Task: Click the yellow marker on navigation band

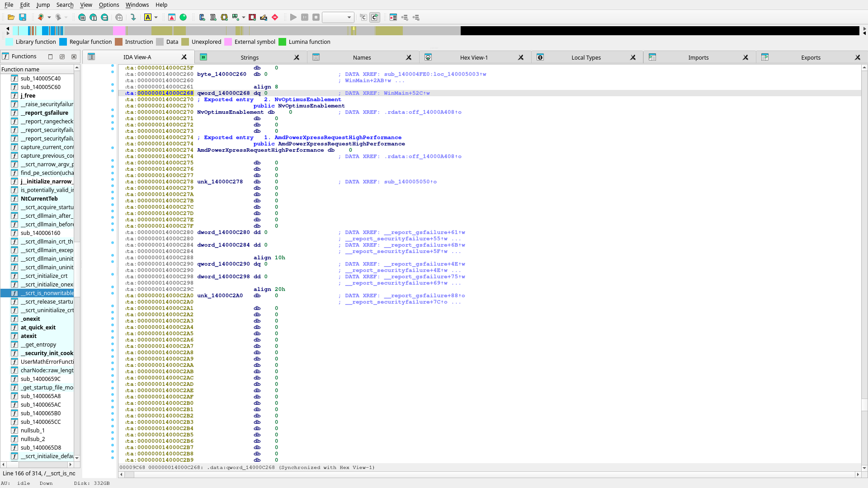Action: 354,29
